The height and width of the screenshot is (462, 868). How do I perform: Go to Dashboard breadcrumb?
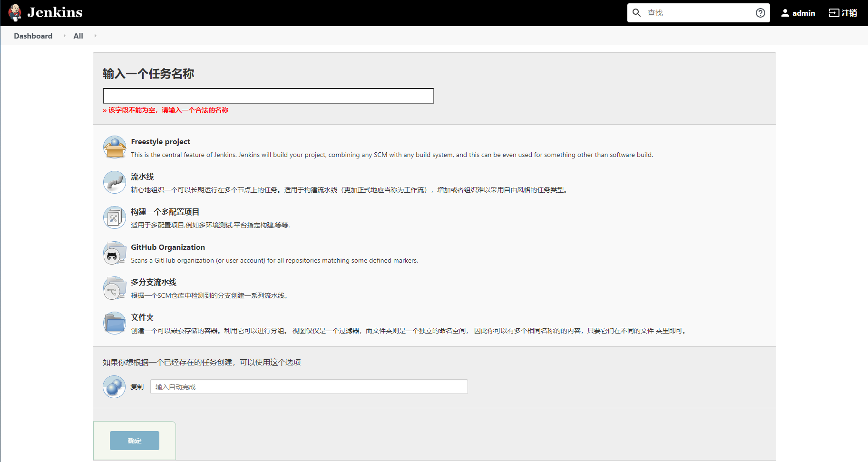tap(33, 36)
